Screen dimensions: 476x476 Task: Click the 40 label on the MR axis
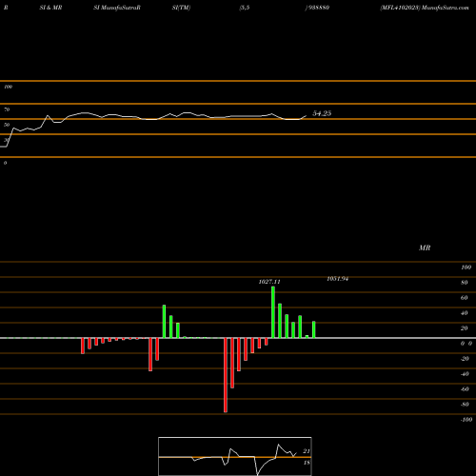(x=465, y=313)
